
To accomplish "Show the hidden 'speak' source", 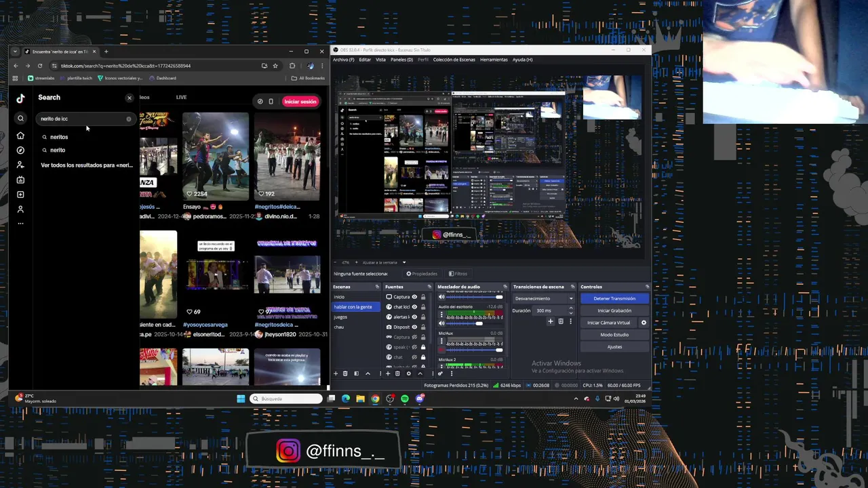I will [414, 347].
